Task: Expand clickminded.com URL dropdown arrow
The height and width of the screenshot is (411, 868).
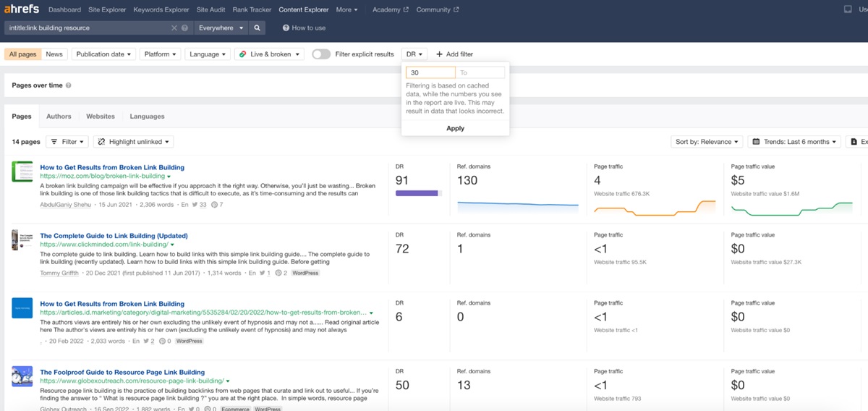Action: [x=171, y=245]
